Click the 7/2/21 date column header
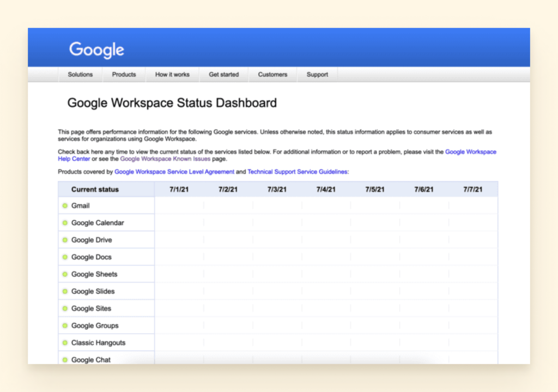 [228, 189]
